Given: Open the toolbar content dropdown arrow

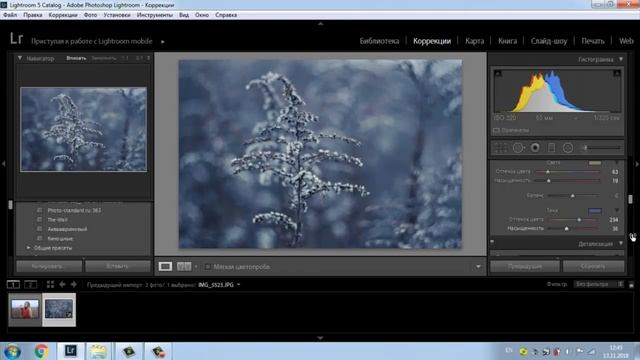Looking at the screenshot, I should click(x=478, y=267).
